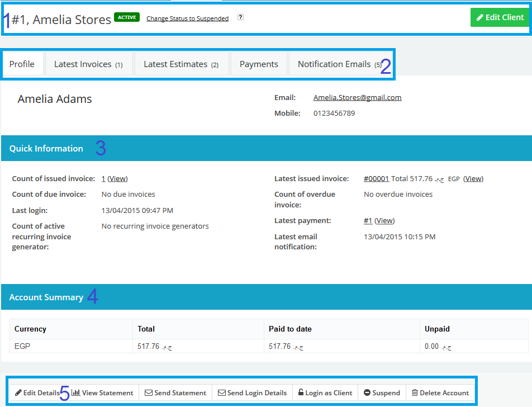
Task: Click the pencil icon in Edit Details
Action: pos(18,393)
